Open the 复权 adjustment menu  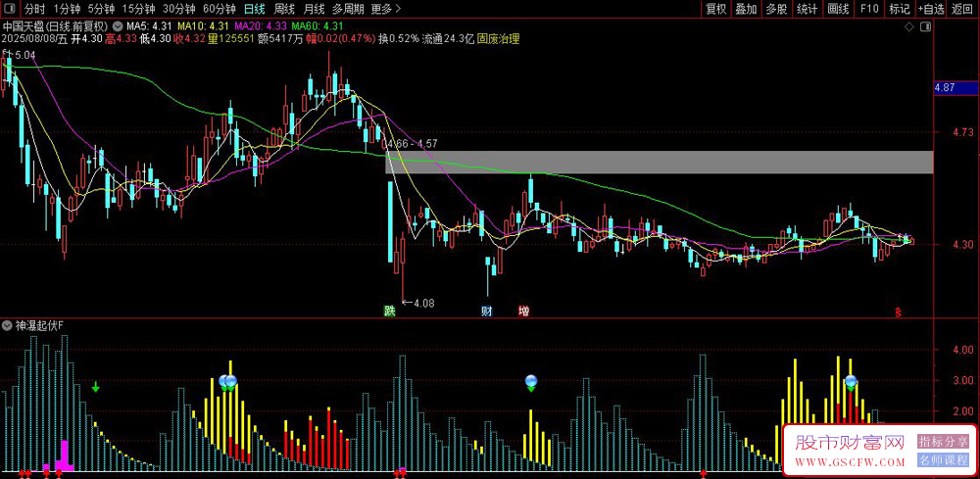[x=715, y=9]
